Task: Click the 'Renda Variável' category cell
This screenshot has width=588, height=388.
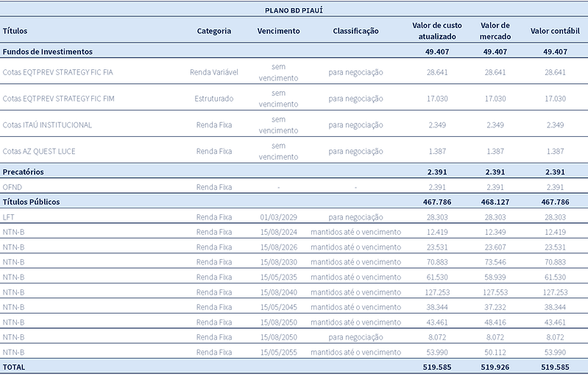Action: pyautogui.click(x=213, y=72)
